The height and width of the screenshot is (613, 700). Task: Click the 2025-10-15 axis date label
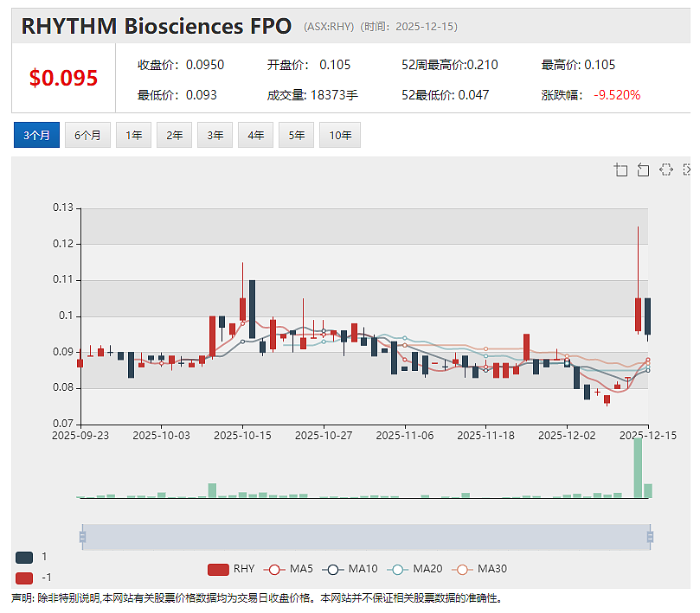point(242,436)
